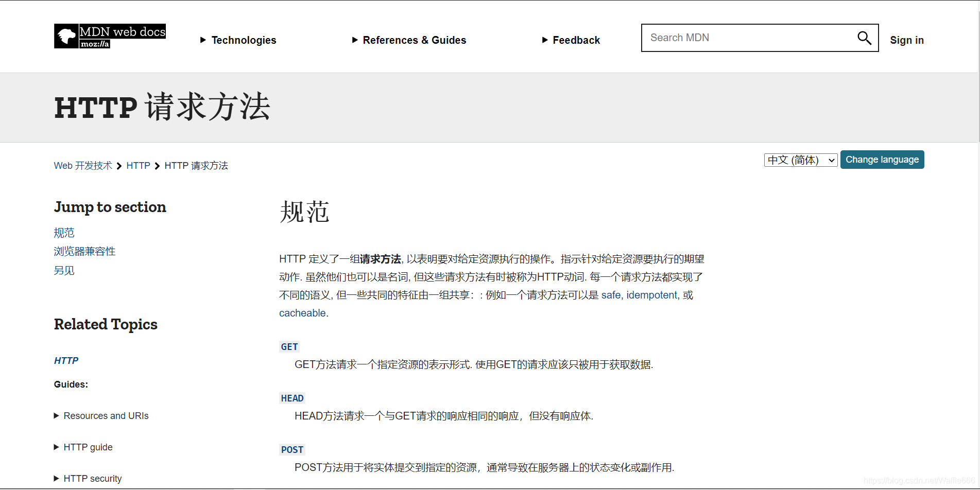Click the Sign in link
This screenshot has height=490, width=980.
click(907, 40)
